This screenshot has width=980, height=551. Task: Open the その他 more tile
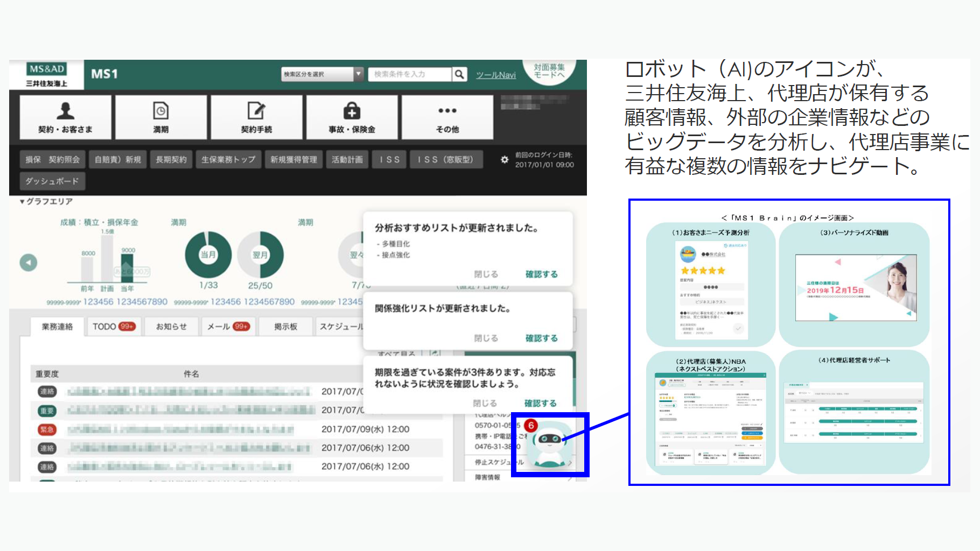pyautogui.click(x=447, y=117)
